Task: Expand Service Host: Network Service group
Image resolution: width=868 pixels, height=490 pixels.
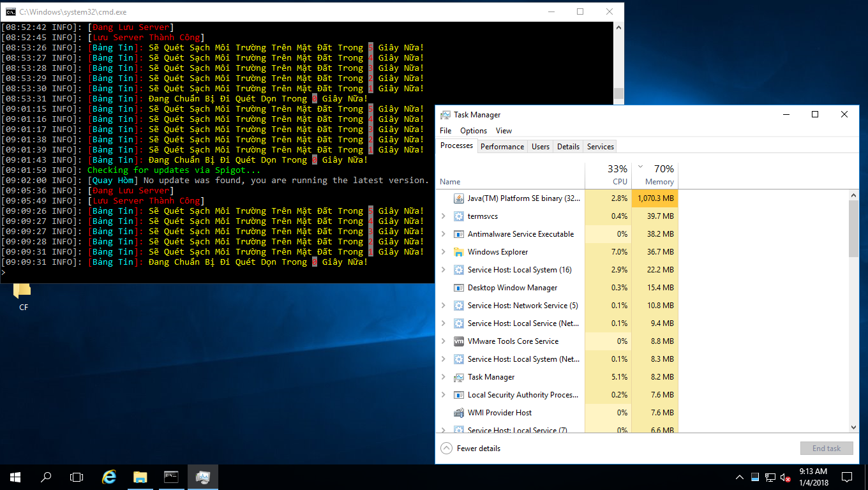Action: [444, 306]
